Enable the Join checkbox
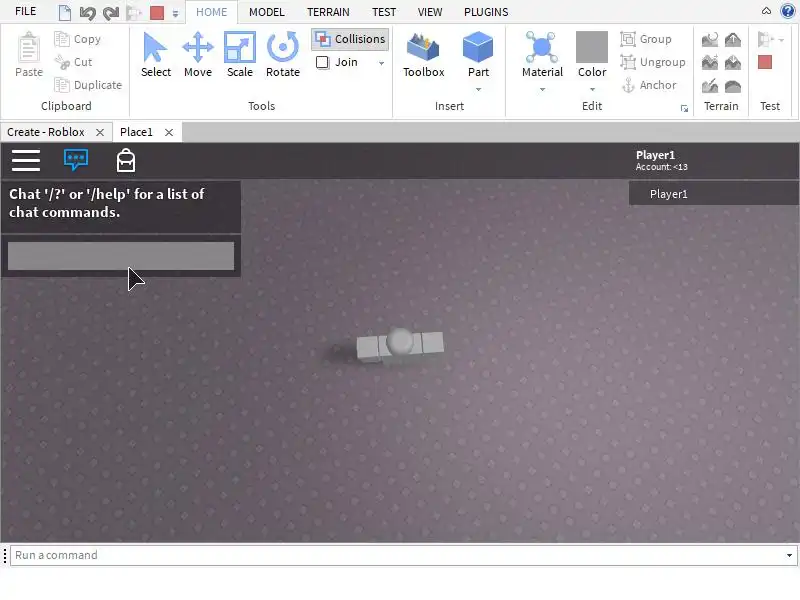The image size is (800, 600). [x=322, y=62]
